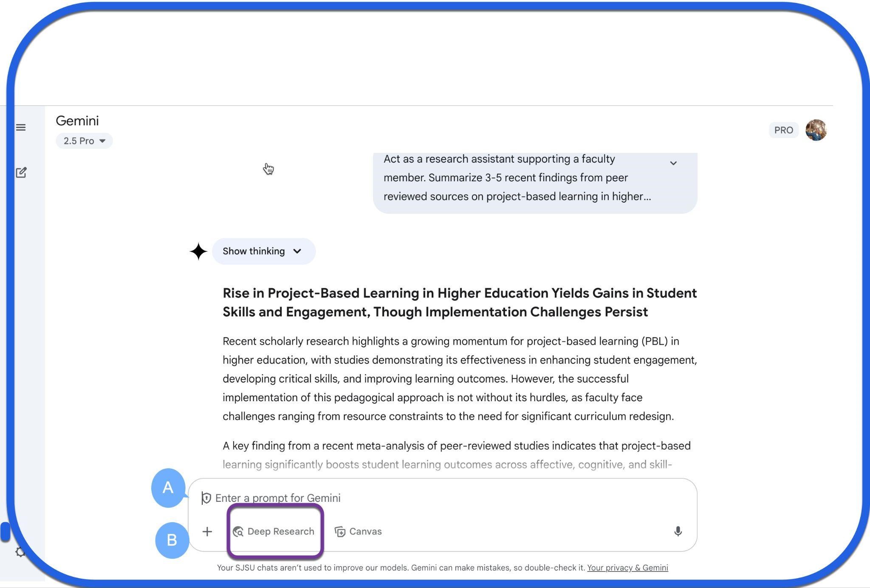
Task: Click the circled A annotation marker
Action: click(x=168, y=487)
